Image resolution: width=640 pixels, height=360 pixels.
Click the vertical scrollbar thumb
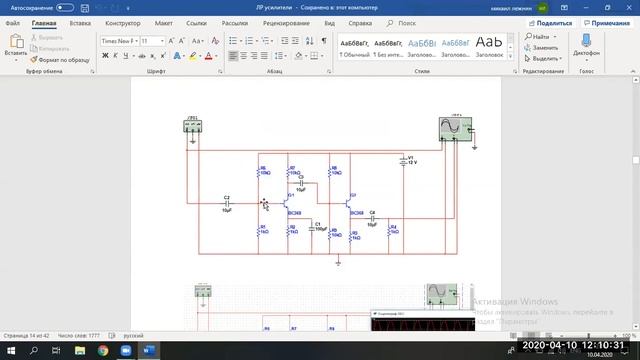pos(636,160)
